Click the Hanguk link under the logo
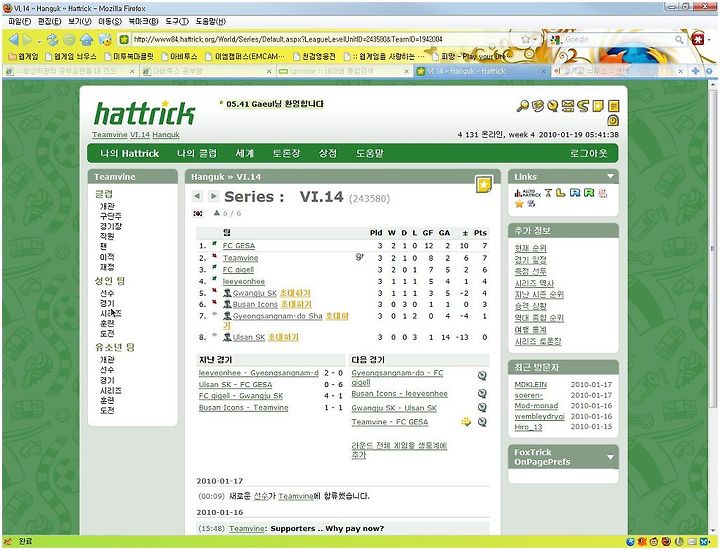Viewport: 720px width, 550px height. pos(166,135)
